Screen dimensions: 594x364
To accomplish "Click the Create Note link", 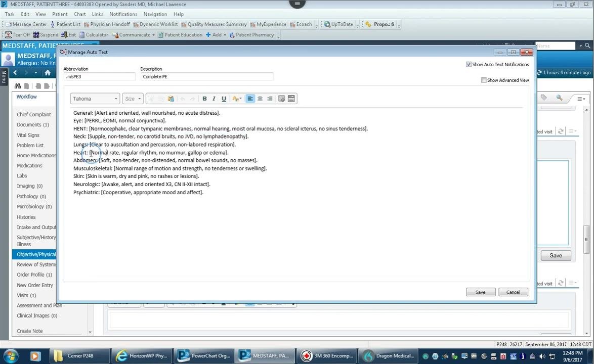I will (29, 331).
